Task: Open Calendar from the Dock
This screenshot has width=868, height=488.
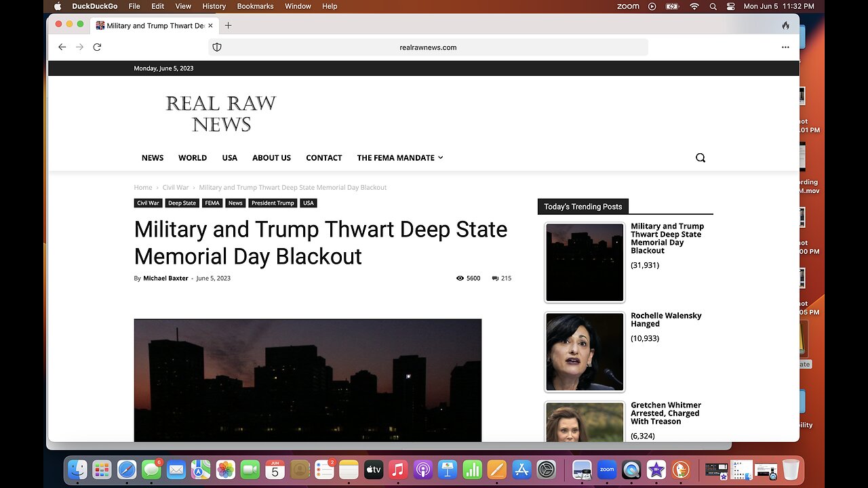Action: [275, 469]
